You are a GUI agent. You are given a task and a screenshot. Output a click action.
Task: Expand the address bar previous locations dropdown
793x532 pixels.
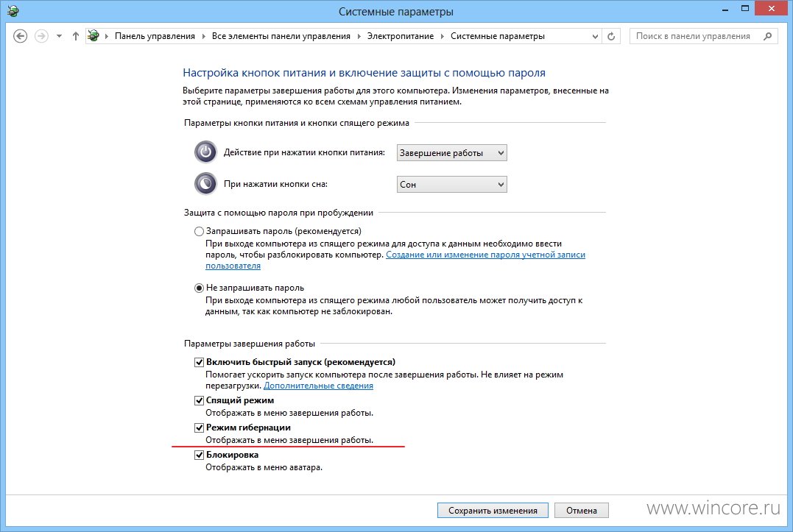595,36
